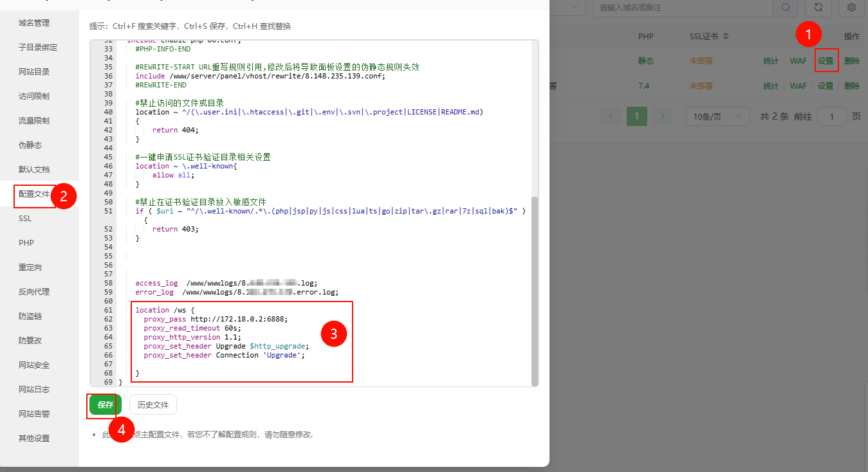The image size is (868, 472).
Task: Click the PHP column header
Action: click(x=646, y=37)
